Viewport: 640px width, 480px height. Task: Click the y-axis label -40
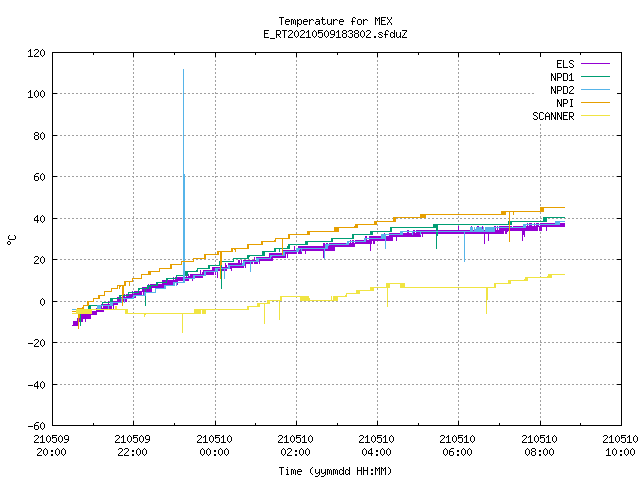(x=36, y=384)
